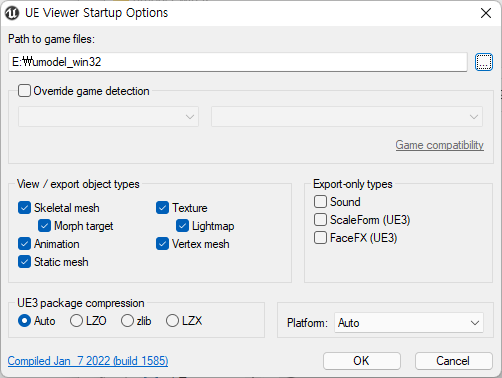Click the 'Export-only types' group title
502x378 pixels.
353,184
